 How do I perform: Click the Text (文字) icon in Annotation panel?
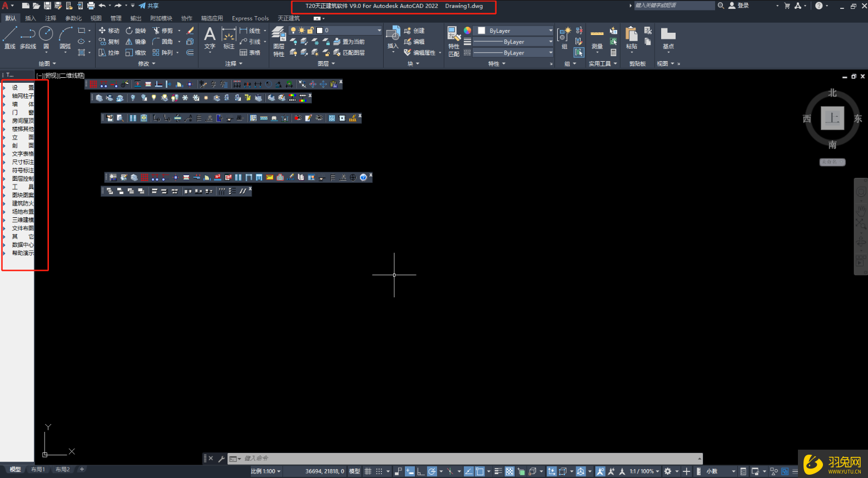210,35
